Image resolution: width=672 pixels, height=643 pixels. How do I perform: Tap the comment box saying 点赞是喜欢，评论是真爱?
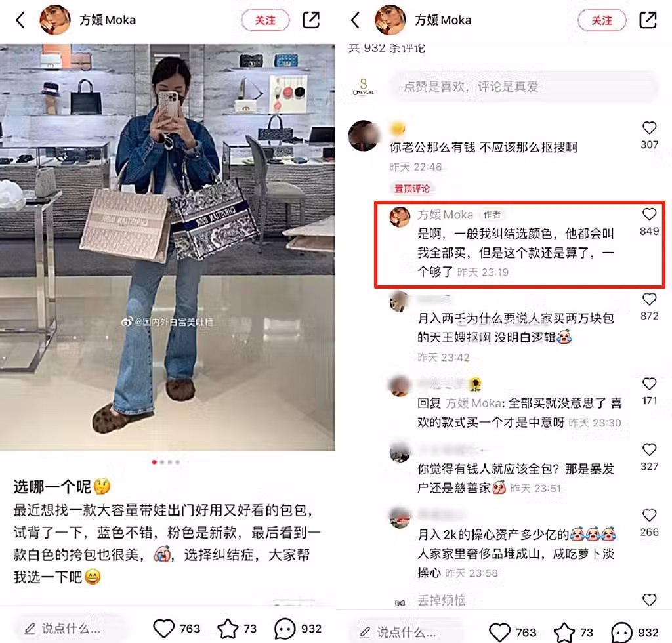point(524,87)
